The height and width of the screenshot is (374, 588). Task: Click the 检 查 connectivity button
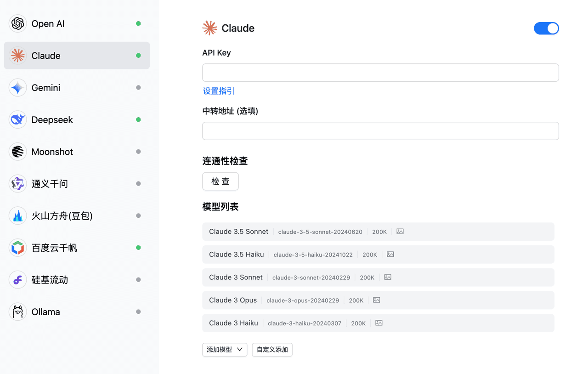point(220,181)
